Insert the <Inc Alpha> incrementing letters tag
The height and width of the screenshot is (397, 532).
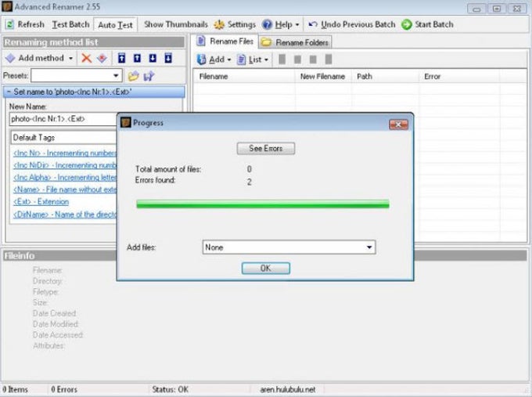click(x=64, y=178)
